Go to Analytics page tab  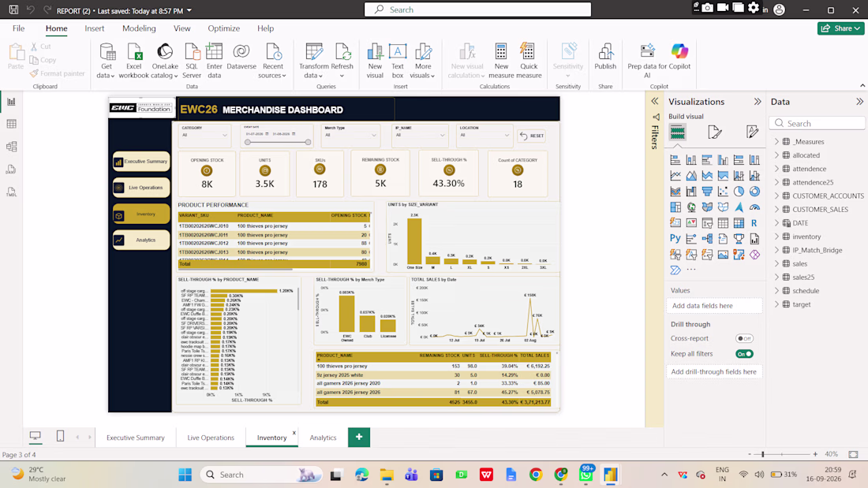pyautogui.click(x=324, y=437)
